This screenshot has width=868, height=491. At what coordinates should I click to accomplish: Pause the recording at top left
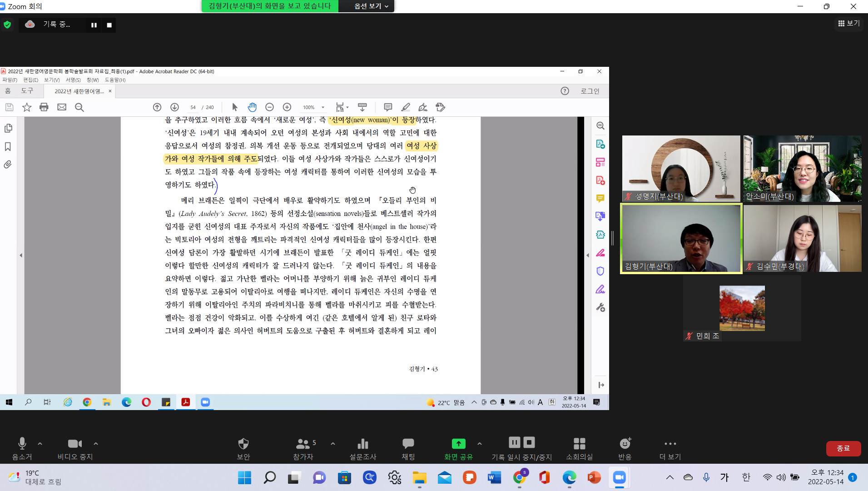tap(94, 25)
